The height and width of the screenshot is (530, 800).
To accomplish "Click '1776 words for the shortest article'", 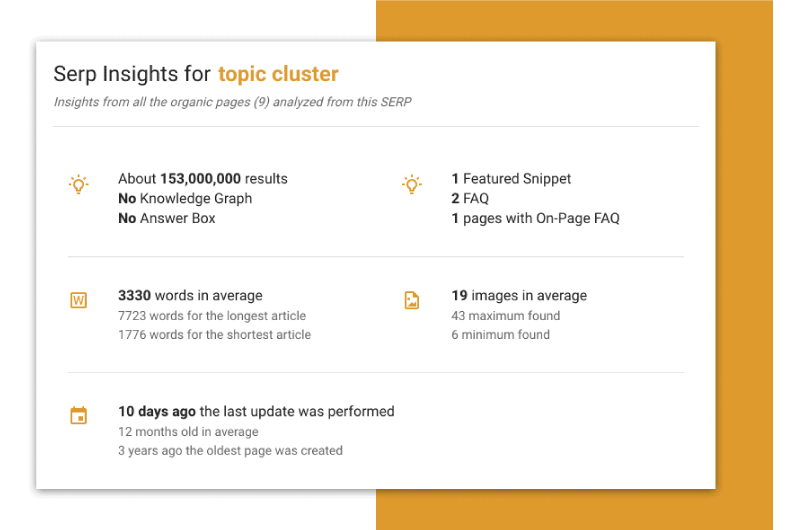I will point(214,335).
